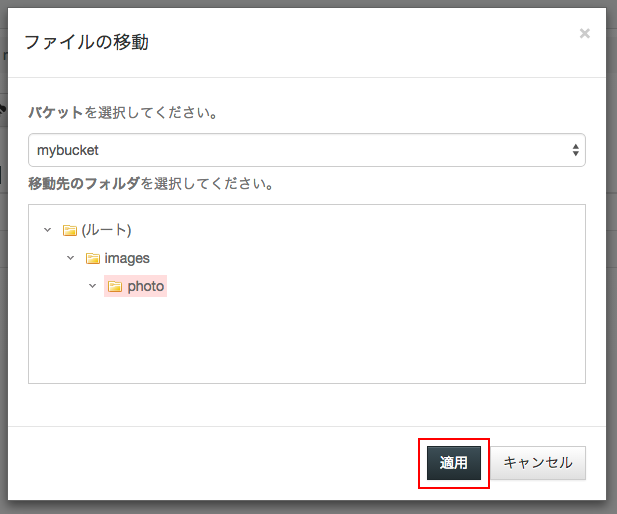Click the photo folder icon

(x=115, y=287)
